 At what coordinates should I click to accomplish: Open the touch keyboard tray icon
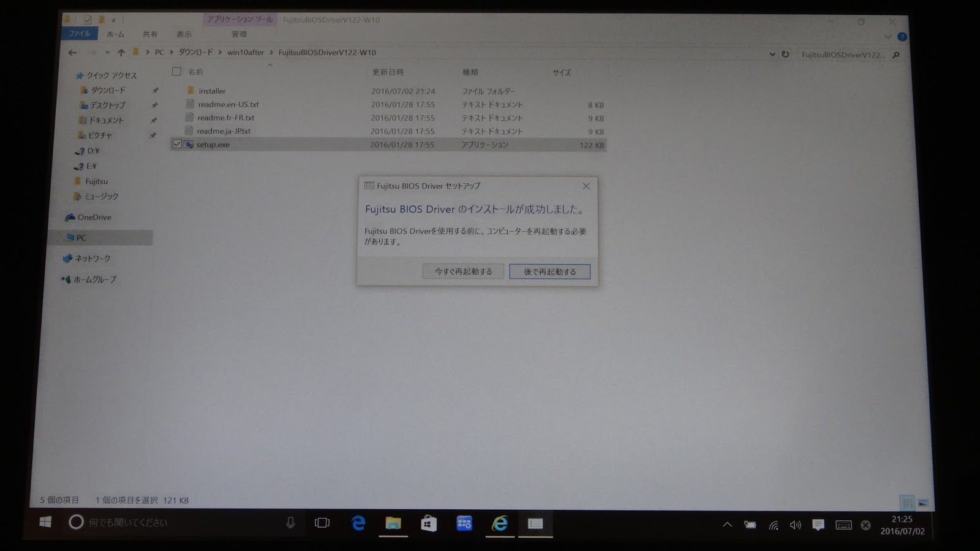click(x=843, y=525)
